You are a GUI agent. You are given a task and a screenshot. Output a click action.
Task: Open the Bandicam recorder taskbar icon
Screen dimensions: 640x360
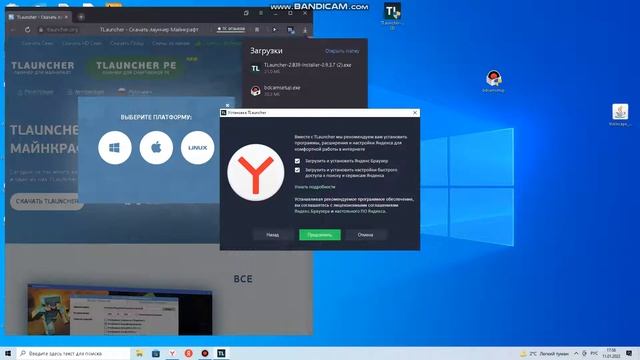[x=205, y=353]
